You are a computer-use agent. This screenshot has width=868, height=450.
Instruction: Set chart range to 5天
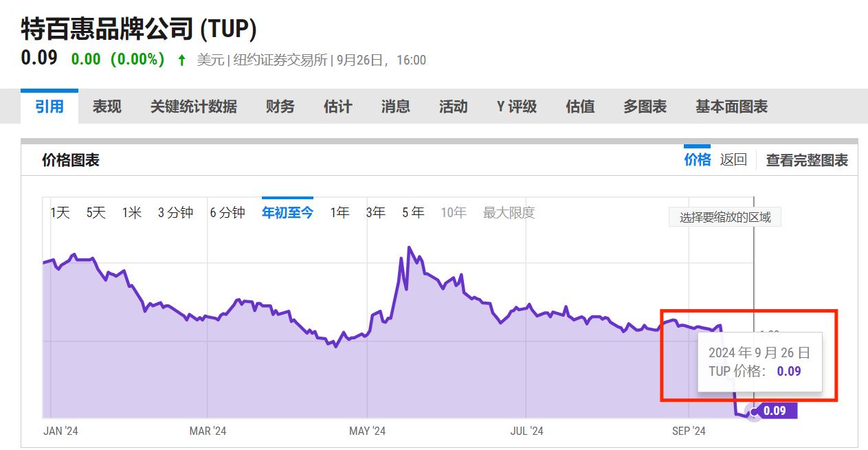(96, 213)
